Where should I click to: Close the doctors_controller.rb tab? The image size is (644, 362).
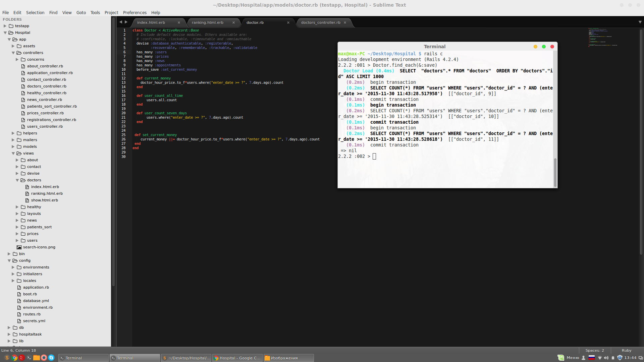coord(345,22)
